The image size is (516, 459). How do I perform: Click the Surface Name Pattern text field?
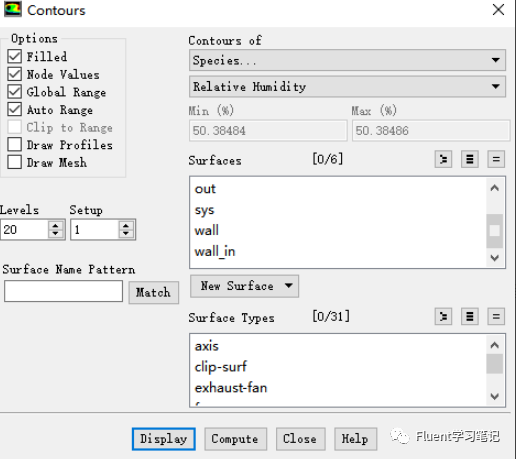coord(63,291)
